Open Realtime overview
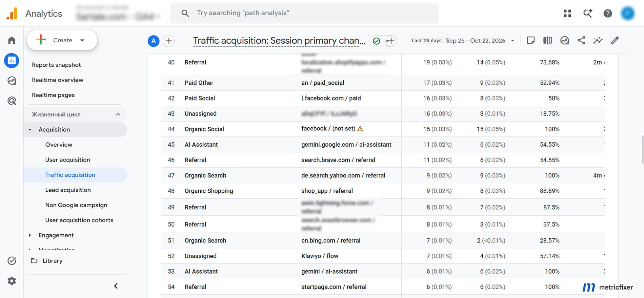 58,80
